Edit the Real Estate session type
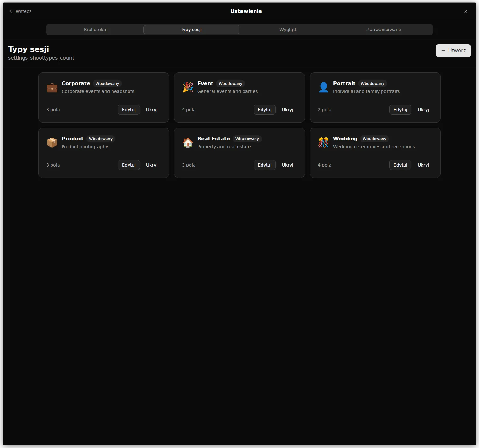The height and width of the screenshot is (448, 479). [265, 165]
